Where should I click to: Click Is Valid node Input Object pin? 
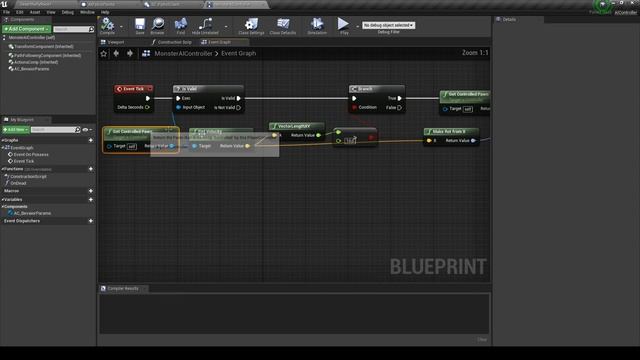pos(178,107)
